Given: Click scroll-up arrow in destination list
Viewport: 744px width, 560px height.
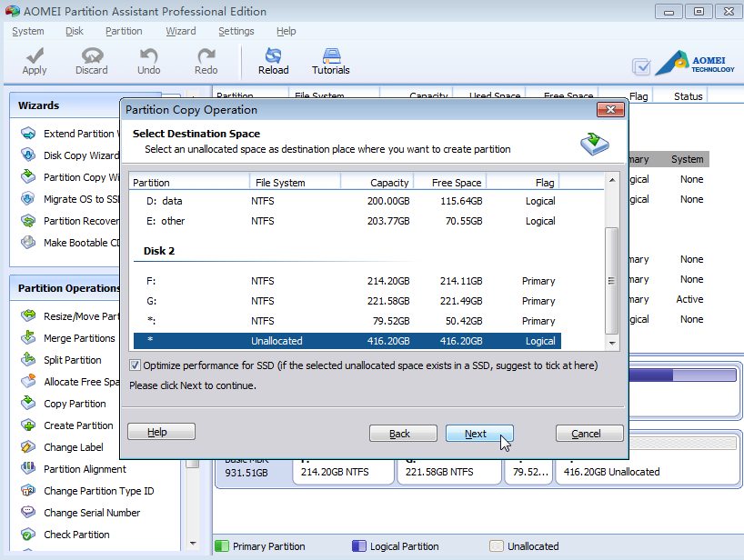Looking at the screenshot, I should pyautogui.click(x=612, y=181).
